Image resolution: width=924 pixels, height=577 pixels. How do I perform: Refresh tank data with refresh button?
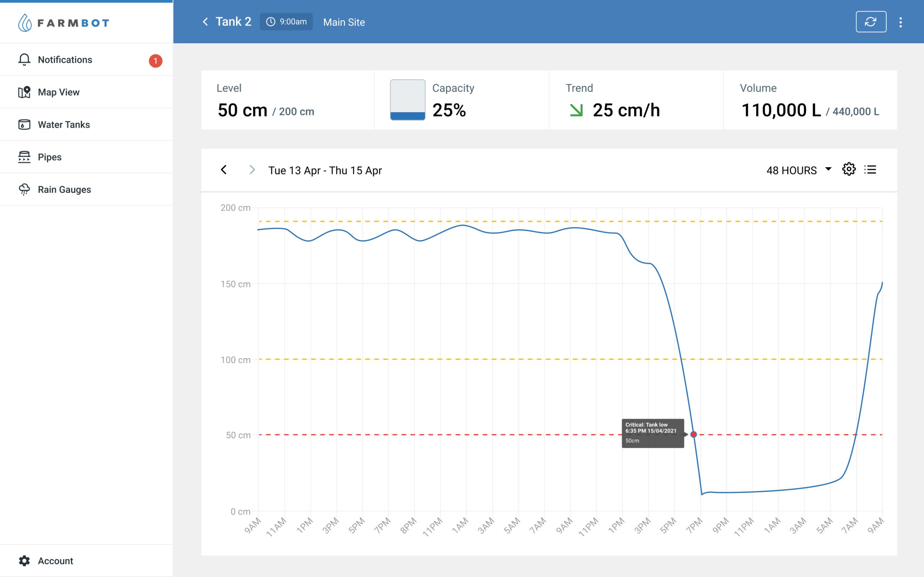[x=871, y=22]
